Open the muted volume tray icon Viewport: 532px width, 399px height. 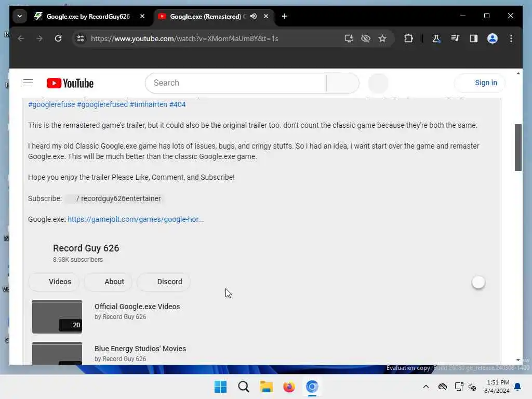472,387
